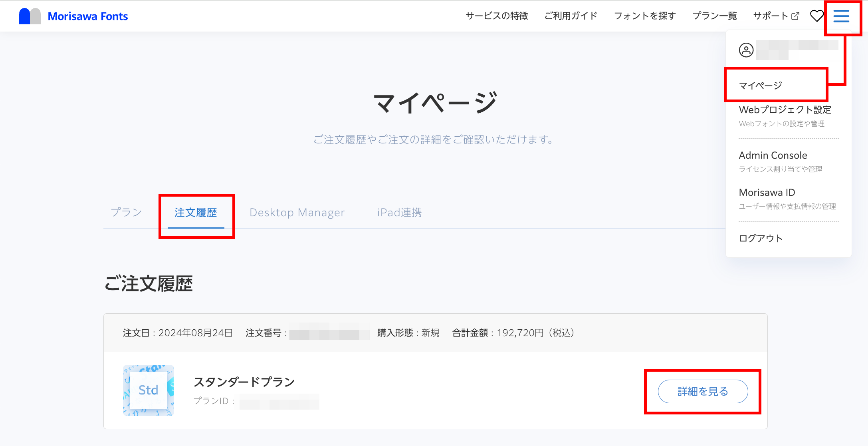
Task: Open サービスの特徴 in the header
Action: pos(497,16)
